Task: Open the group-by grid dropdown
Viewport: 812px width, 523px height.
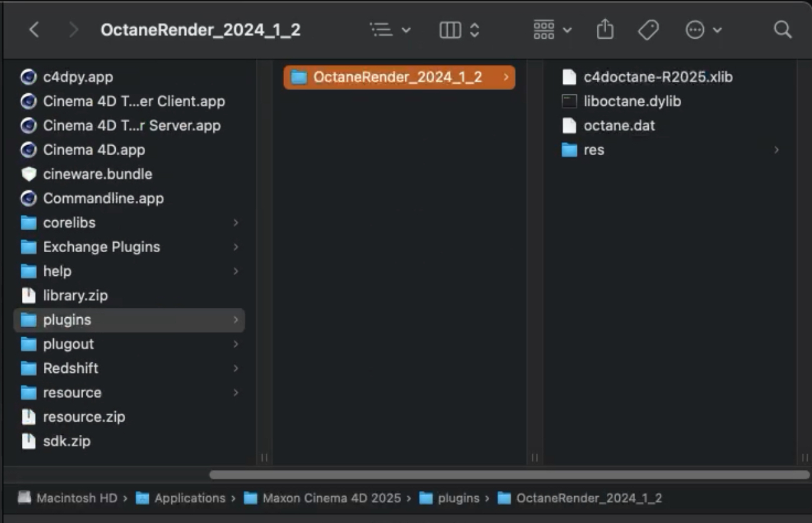Action: click(552, 29)
